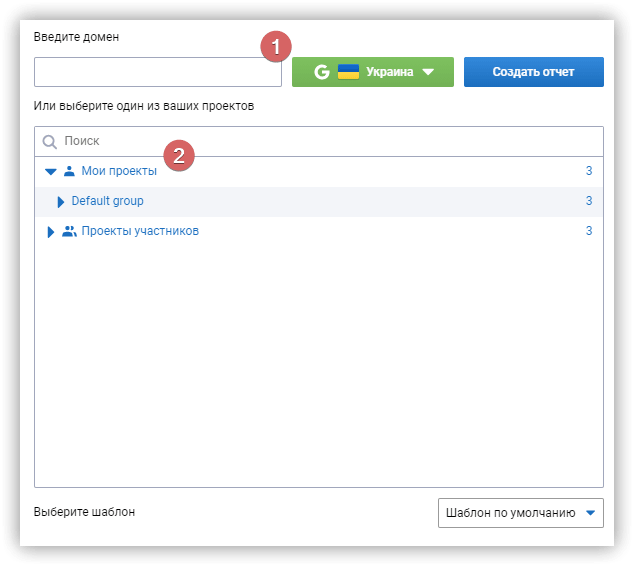Click the Поиск project search field
Screen dimensions: 634x566
319,141
